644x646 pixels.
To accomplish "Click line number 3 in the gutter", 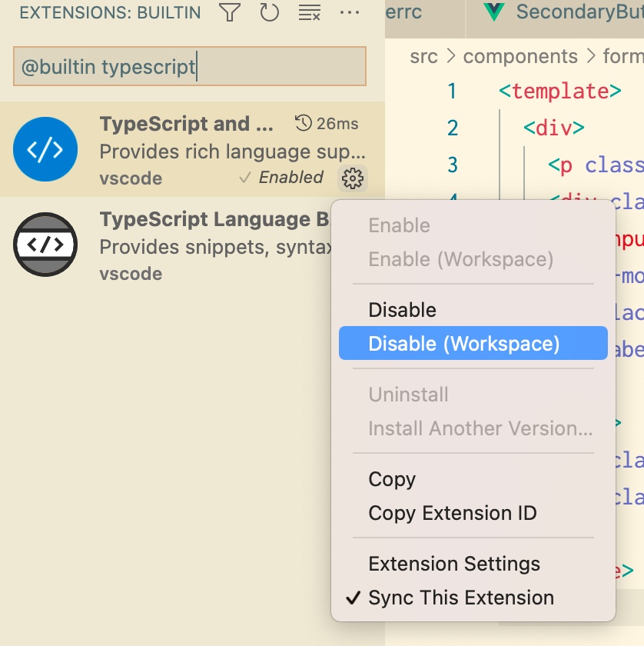I will pyautogui.click(x=453, y=165).
